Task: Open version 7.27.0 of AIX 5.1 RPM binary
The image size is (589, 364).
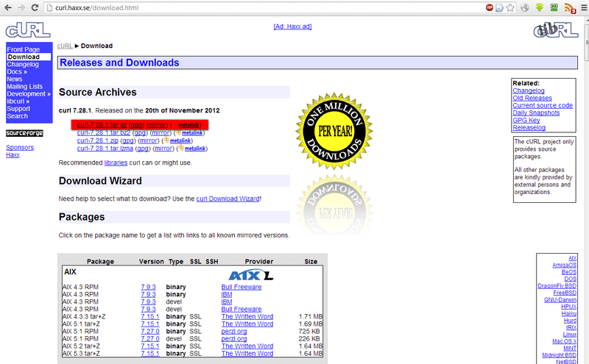Action: (150, 332)
